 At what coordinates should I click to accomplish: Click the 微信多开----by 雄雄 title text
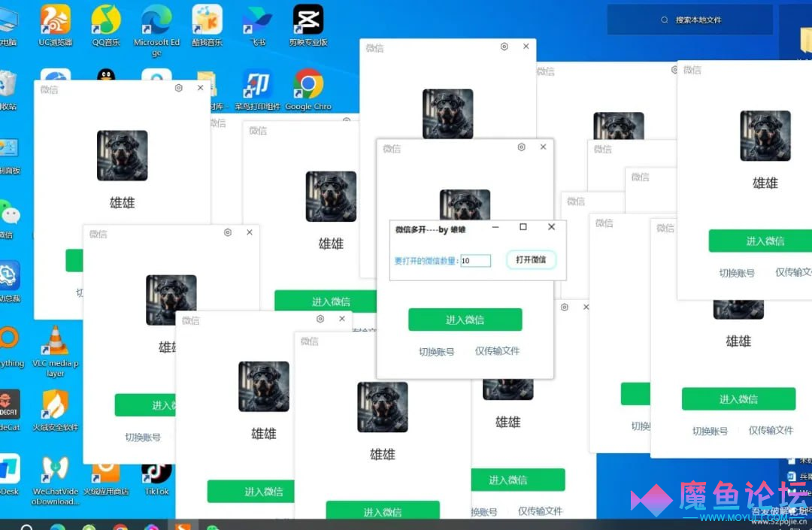pyautogui.click(x=430, y=230)
